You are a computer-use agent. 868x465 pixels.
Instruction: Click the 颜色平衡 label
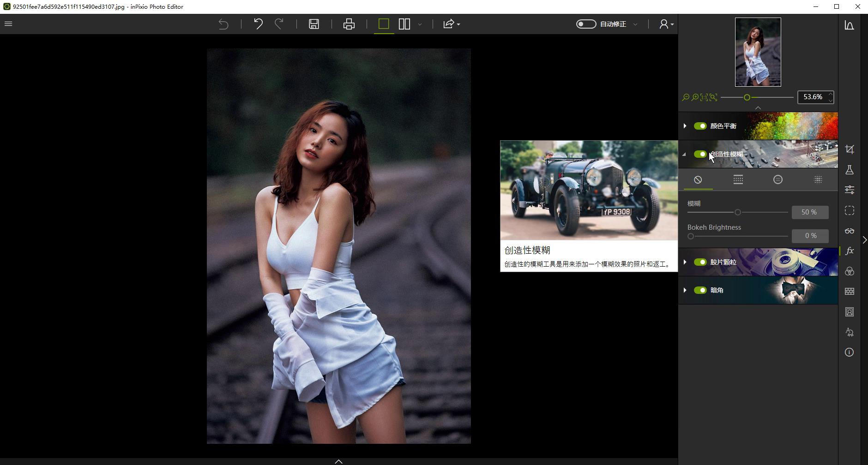click(x=723, y=126)
